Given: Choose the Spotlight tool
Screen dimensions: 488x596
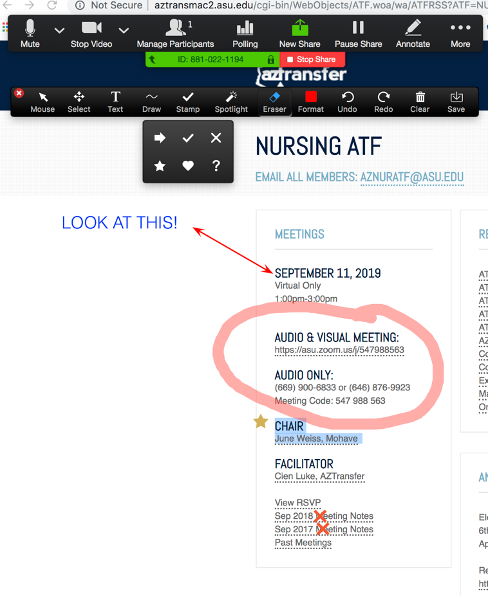Looking at the screenshot, I should tap(231, 102).
